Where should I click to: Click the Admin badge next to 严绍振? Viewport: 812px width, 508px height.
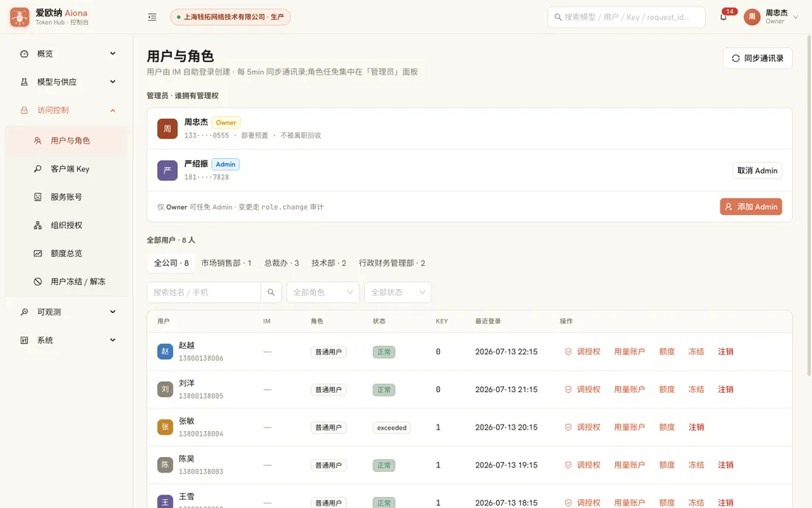coord(225,164)
